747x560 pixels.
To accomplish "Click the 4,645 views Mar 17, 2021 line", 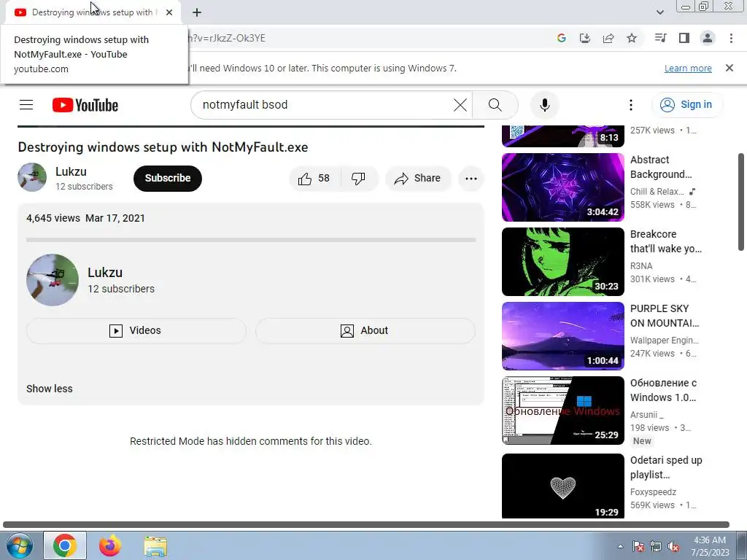I will [86, 218].
